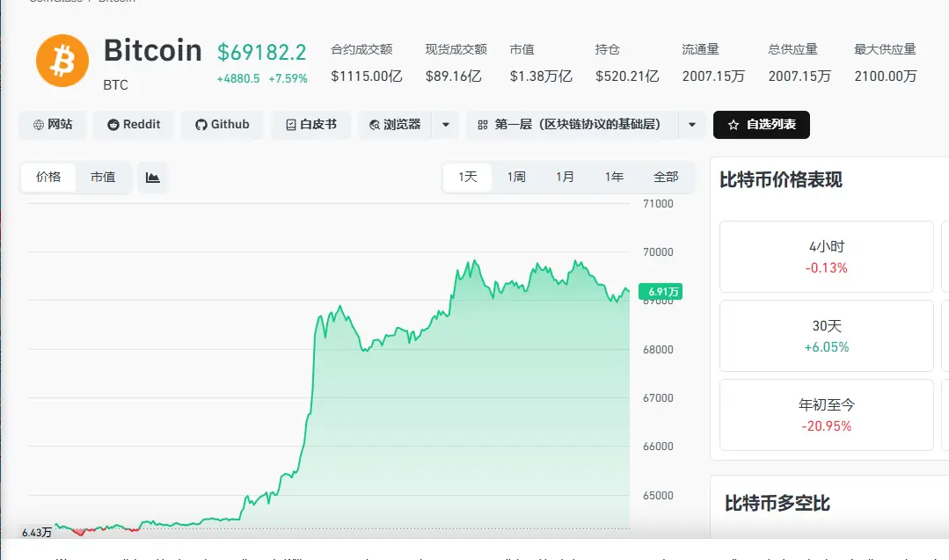The width and height of the screenshot is (949, 560).
Task: Click the 6.43万 baseline label on chart
Action: [x=37, y=532]
